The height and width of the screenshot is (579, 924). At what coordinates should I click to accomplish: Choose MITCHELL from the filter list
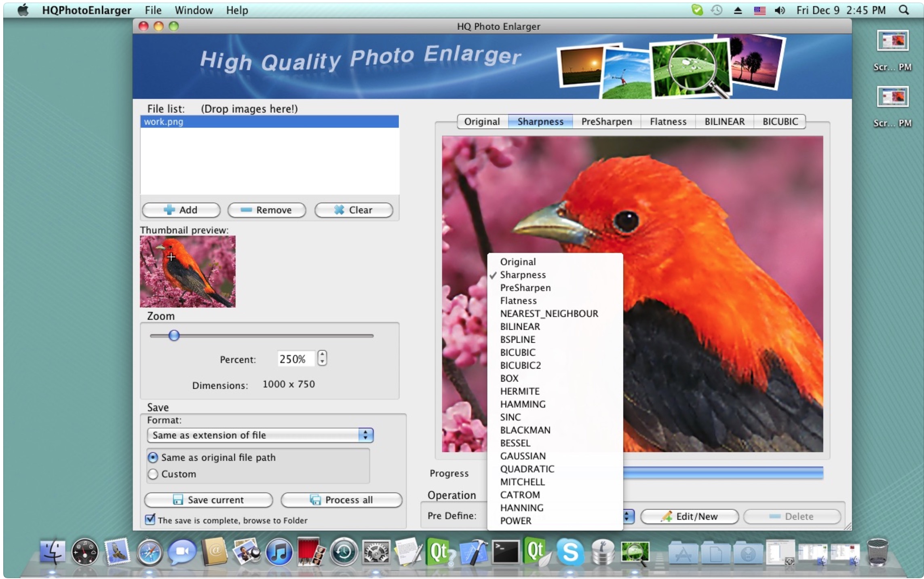point(522,482)
